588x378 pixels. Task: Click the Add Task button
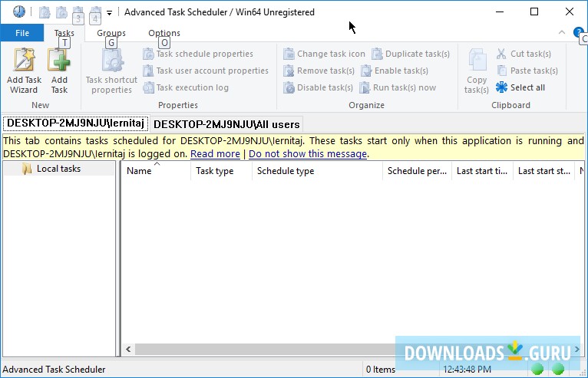pyautogui.click(x=59, y=71)
